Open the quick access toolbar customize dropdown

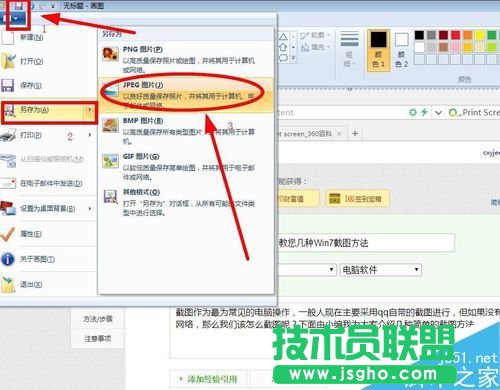click(x=53, y=6)
